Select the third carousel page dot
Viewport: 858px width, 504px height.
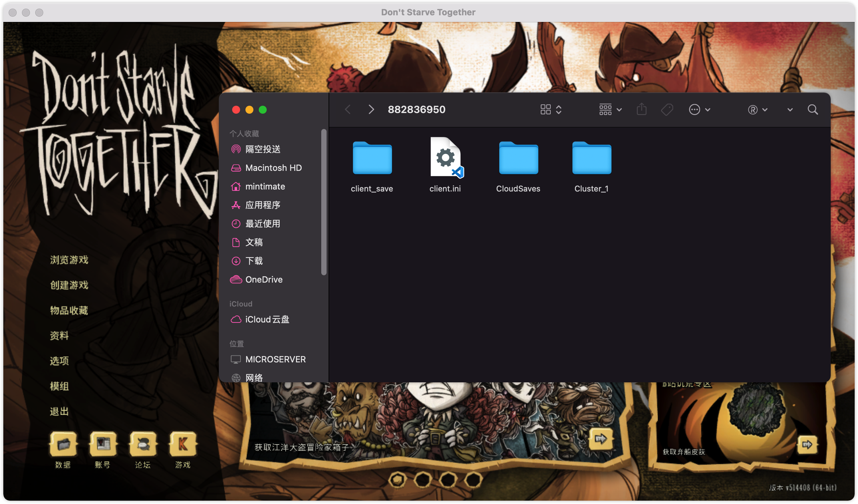tap(448, 479)
